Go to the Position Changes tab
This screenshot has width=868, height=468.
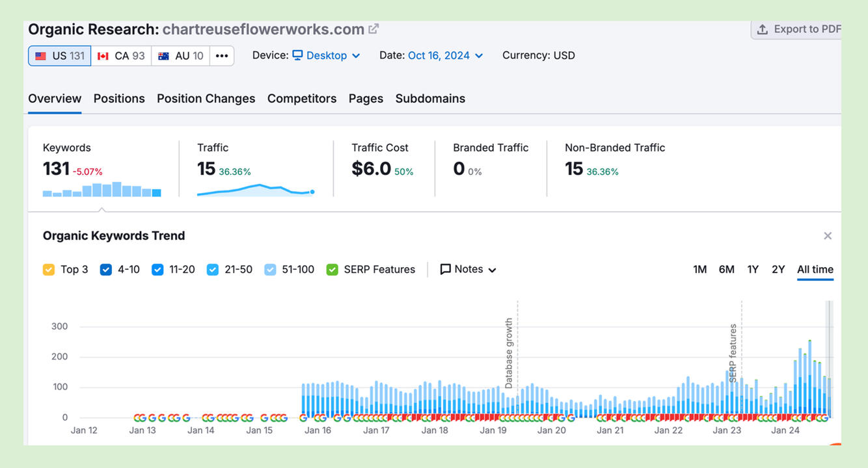[206, 99]
